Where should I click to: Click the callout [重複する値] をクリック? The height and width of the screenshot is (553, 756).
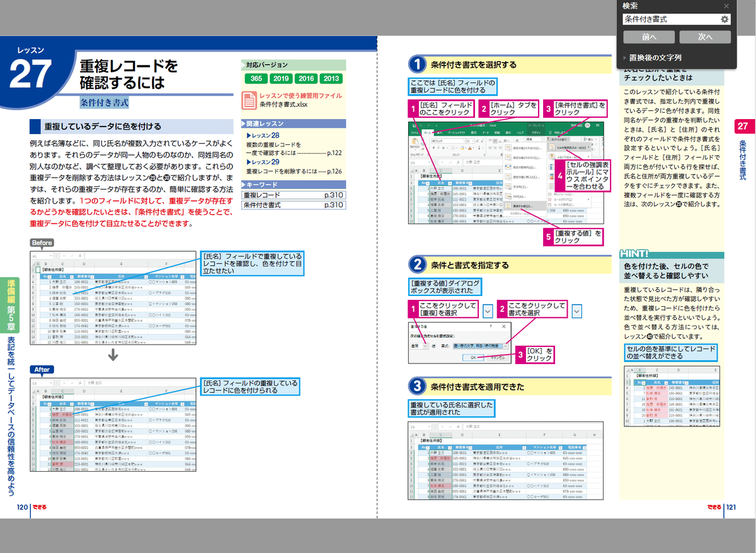[x=572, y=236]
